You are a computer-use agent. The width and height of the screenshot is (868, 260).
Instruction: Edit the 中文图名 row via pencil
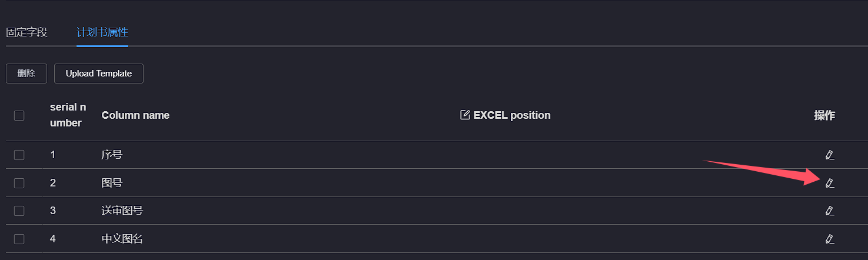(830, 239)
